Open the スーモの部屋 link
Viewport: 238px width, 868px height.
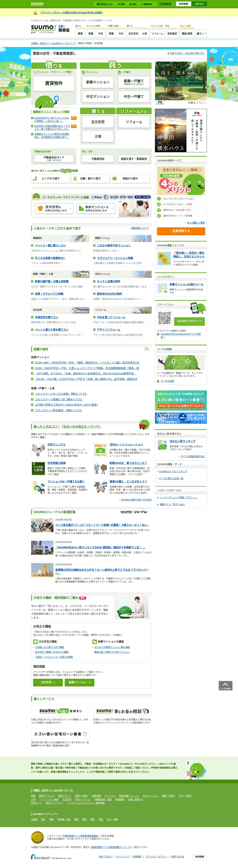pos(167,381)
